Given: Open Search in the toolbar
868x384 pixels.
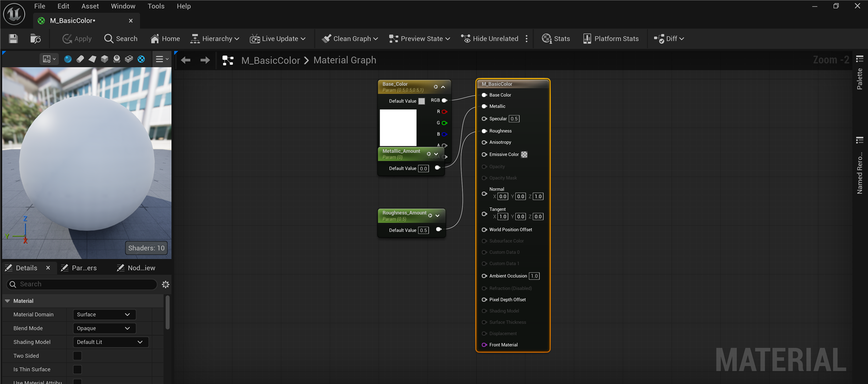Looking at the screenshot, I should [121, 39].
